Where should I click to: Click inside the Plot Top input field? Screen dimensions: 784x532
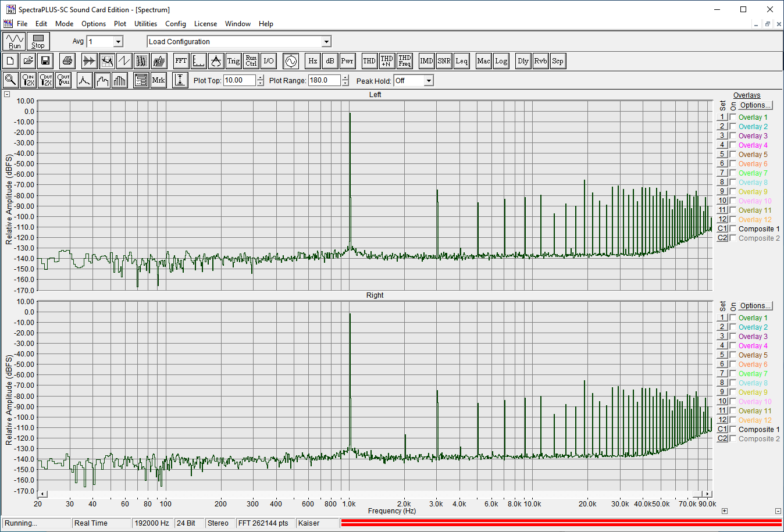(239, 81)
